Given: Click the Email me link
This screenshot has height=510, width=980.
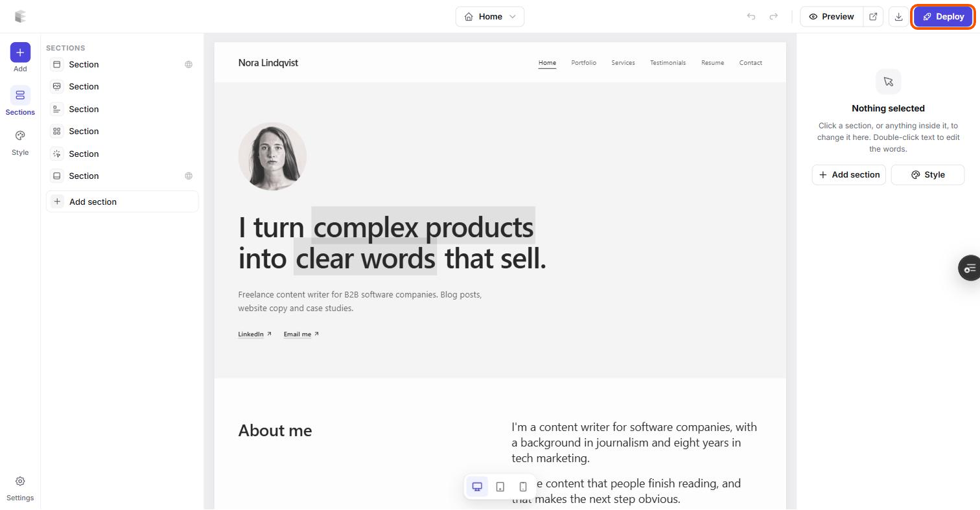Looking at the screenshot, I should 301,334.
